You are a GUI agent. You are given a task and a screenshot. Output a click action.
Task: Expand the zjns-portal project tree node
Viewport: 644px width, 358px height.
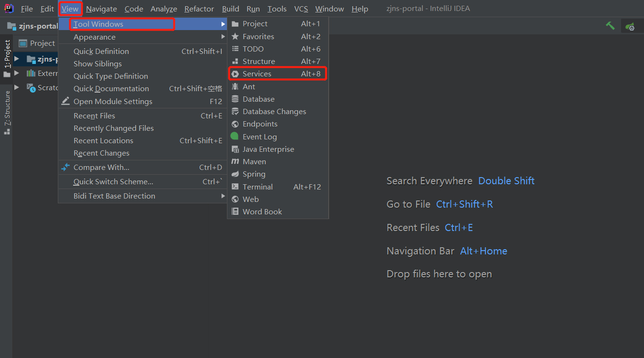click(x=17, y=59)
